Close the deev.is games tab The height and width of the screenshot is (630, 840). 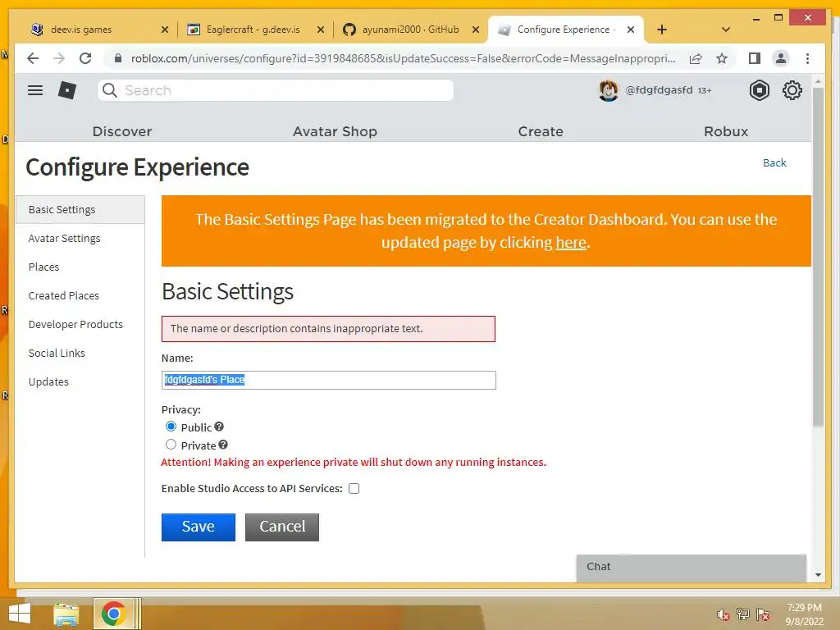pyautogui.click(x=165, y=30)
